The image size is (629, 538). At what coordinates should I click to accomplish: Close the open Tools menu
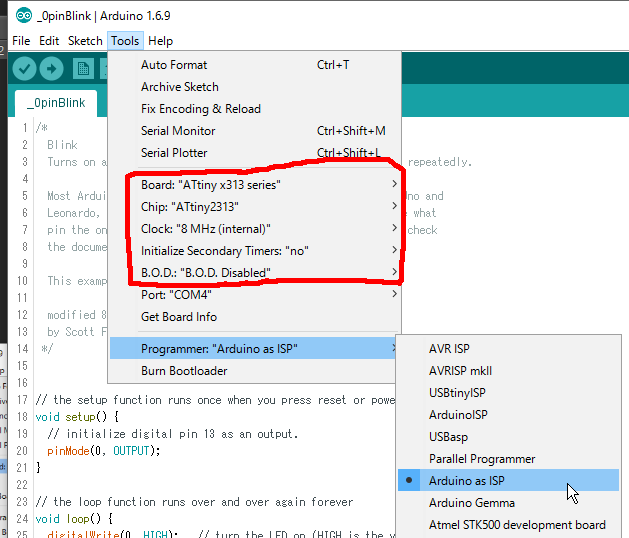pyautogui.click(x=125, y=41)
